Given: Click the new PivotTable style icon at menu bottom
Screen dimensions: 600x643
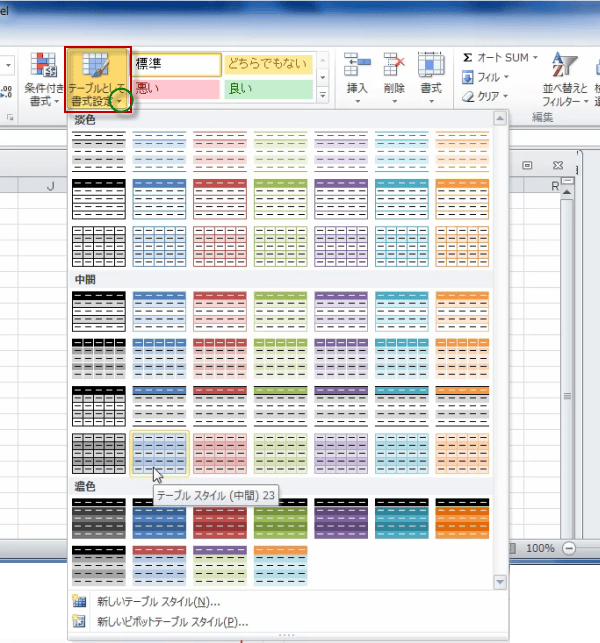Looking at the screenshot, I should (79, 621).
